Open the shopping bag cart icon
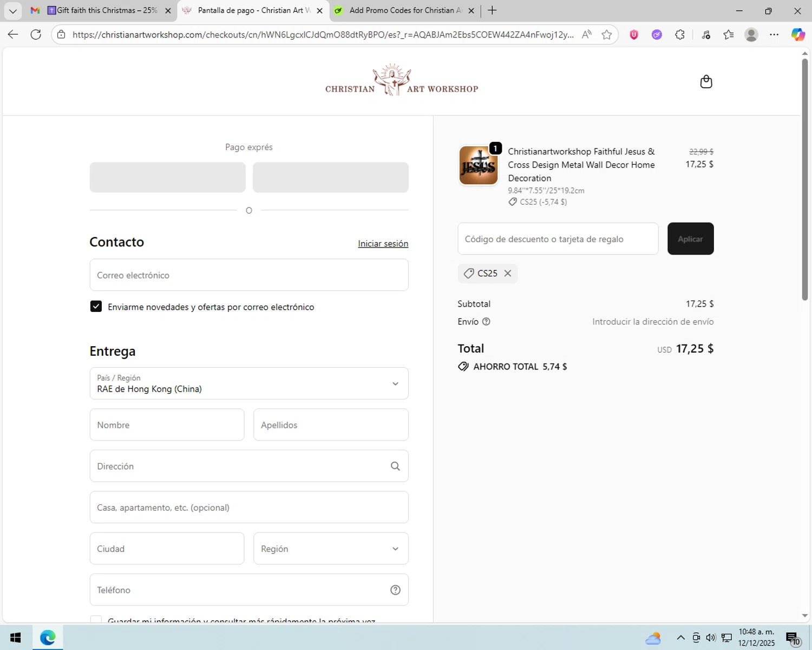This screenshot has width=812, height=650. [706, 82]
